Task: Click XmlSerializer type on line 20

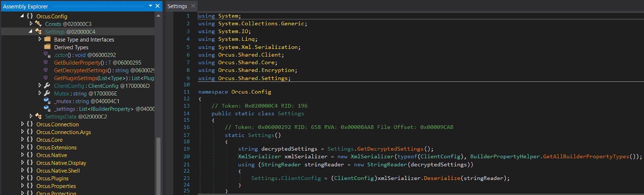Action: pyautogui.click(x=260, y=156)
